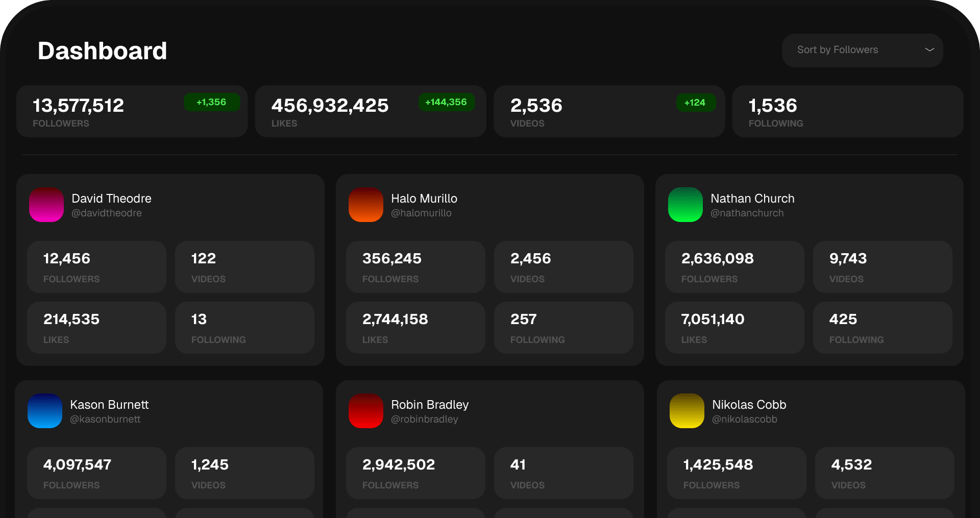Select the total 13,577,512 Followers card
Screen dimensions: 980x518
tap(132, 111)
